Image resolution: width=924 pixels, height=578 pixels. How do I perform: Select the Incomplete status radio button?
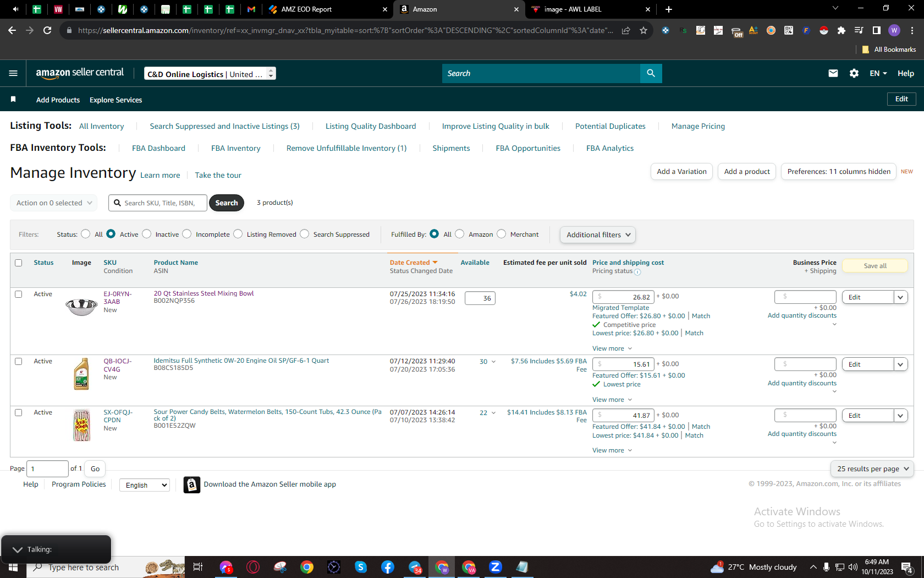point(187,234)
